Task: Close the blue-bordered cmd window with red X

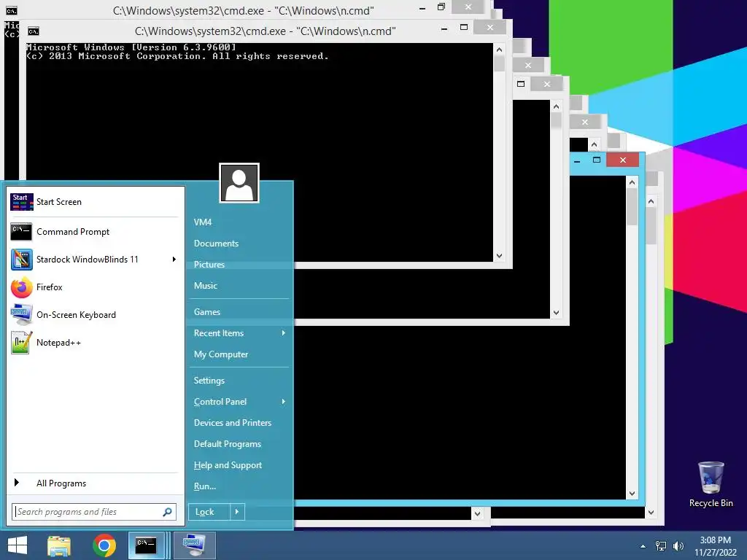Action: [623, 160]
